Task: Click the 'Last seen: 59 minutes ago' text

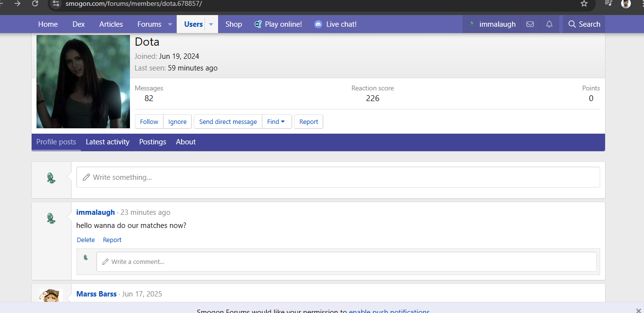Action: [176, 68]
